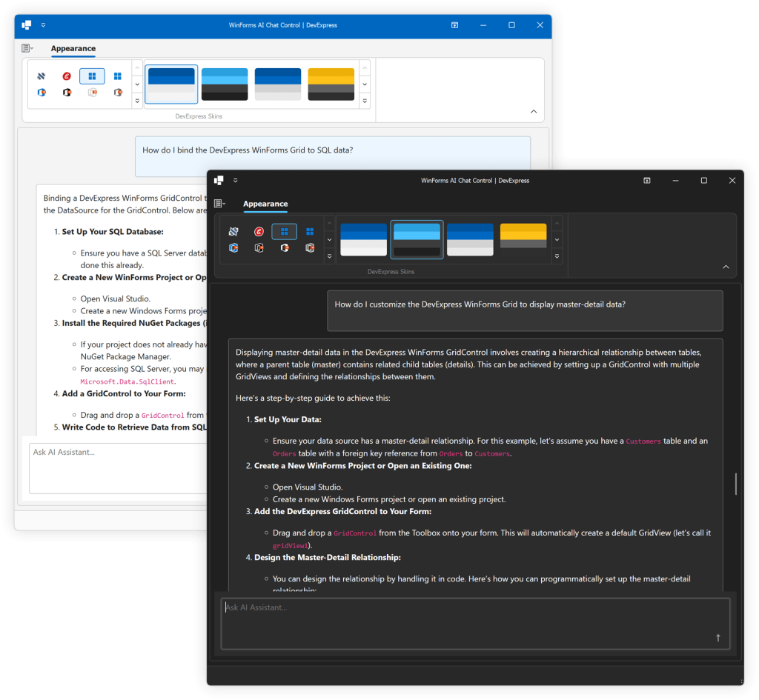Image resolution: width=759 pixels, height=700 pixels.
Task: Select the red C skin icon in light window
Action: 67,76
